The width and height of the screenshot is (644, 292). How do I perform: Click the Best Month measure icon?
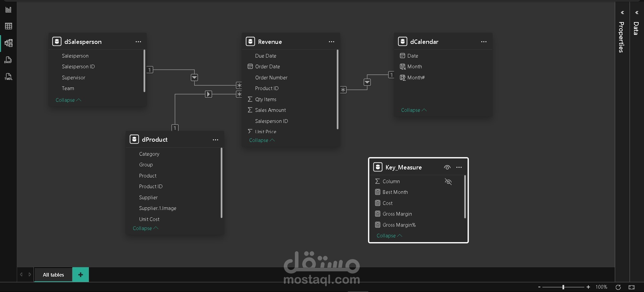tap(378, 192)
